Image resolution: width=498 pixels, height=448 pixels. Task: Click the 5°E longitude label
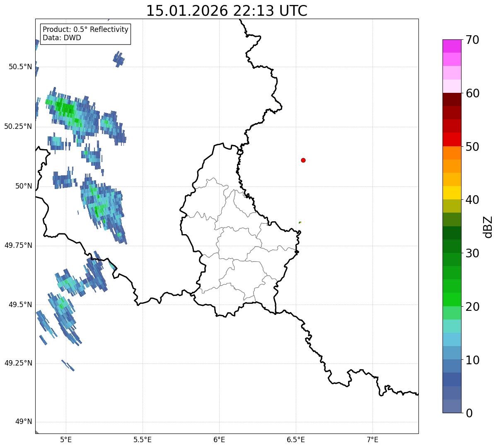pyautogui.click(x=66, y=439)
